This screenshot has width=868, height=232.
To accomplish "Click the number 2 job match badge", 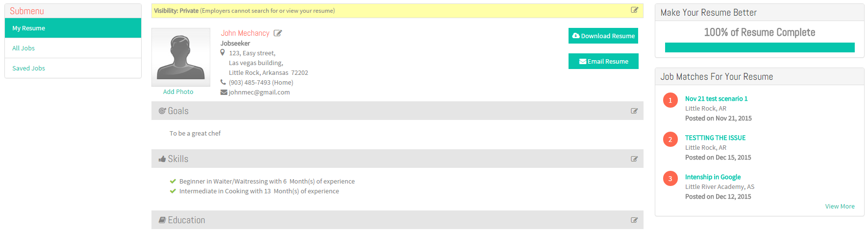I will click(670, 139).
